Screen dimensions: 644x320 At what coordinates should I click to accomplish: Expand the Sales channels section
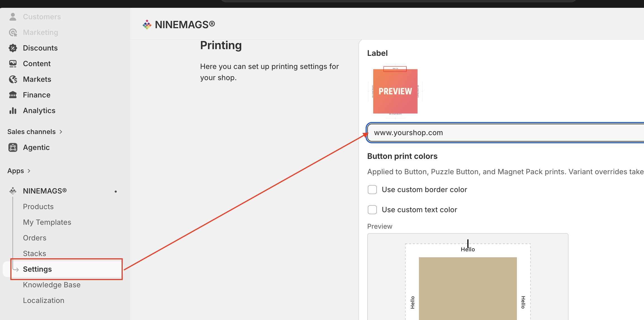coord(35,132)
